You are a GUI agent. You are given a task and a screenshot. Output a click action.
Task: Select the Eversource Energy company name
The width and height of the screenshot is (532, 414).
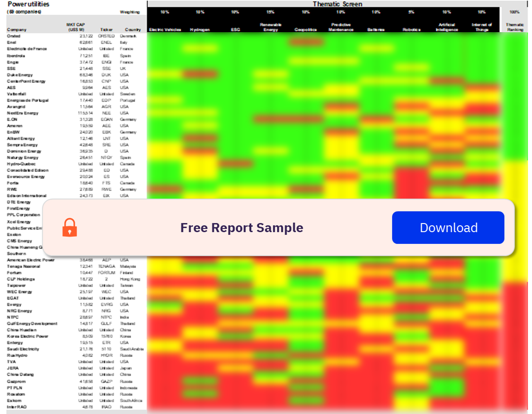point(26,176)
